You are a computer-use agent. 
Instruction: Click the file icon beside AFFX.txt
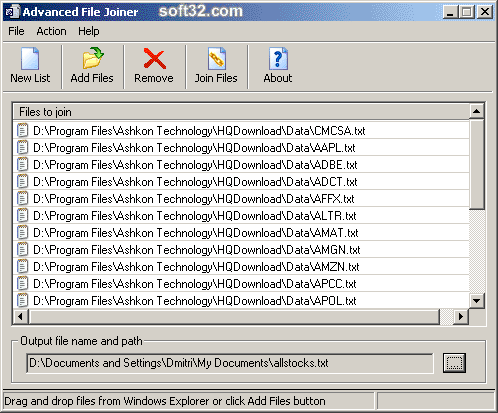point(22,198)
